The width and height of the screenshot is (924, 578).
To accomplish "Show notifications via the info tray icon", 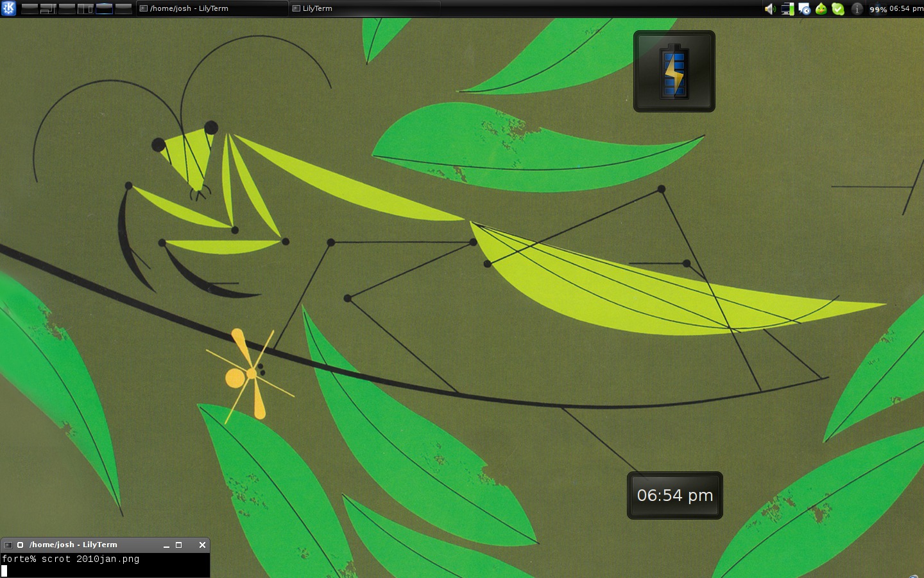I will [857, 9].
